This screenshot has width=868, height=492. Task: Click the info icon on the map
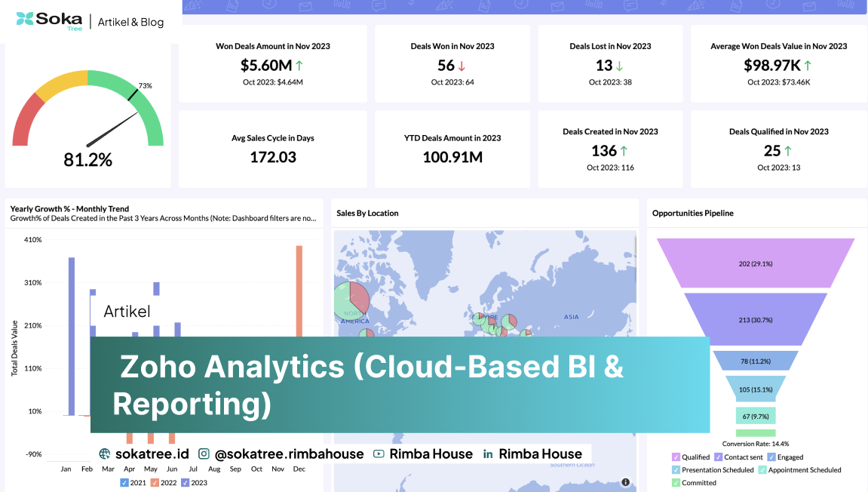point(625,482)
